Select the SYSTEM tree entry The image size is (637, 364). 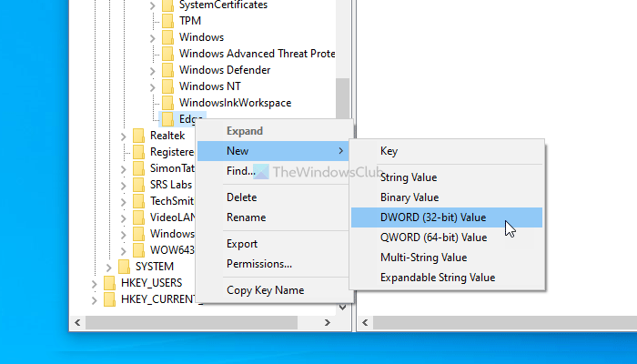(155, 267)
